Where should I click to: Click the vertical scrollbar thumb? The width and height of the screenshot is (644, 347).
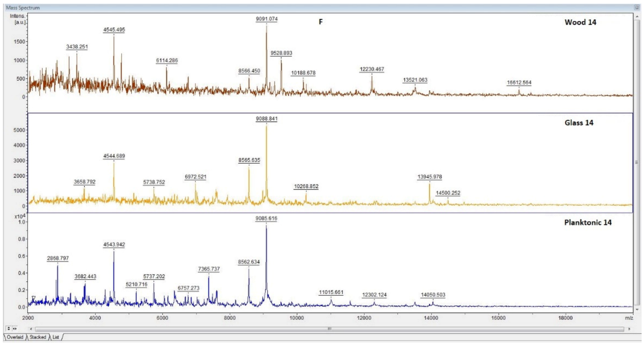click(637, 162)
